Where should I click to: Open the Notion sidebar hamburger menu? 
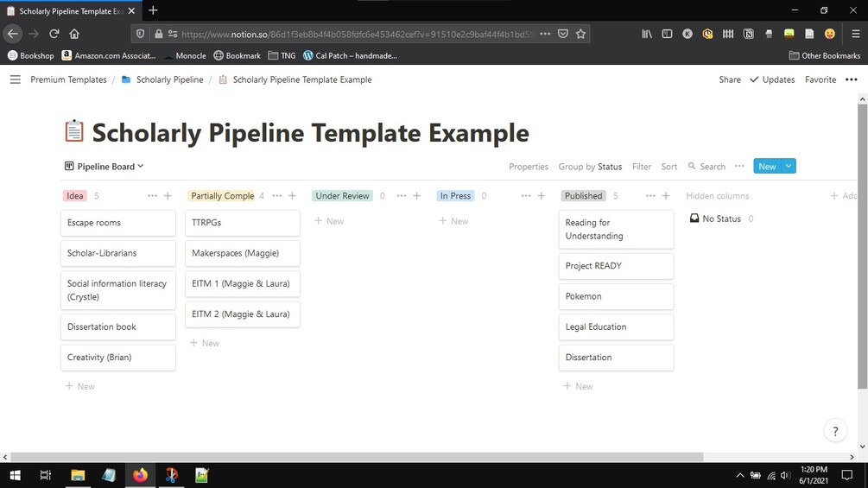(15, 79)
